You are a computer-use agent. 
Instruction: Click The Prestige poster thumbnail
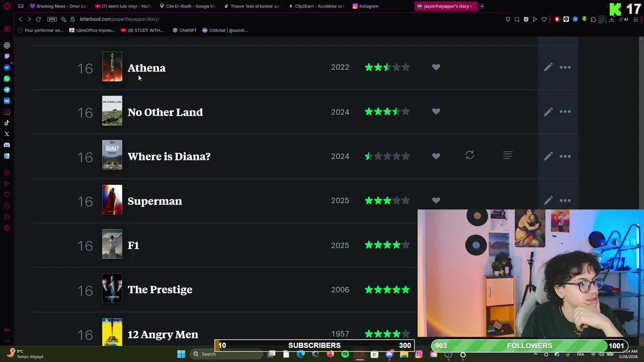112,289
